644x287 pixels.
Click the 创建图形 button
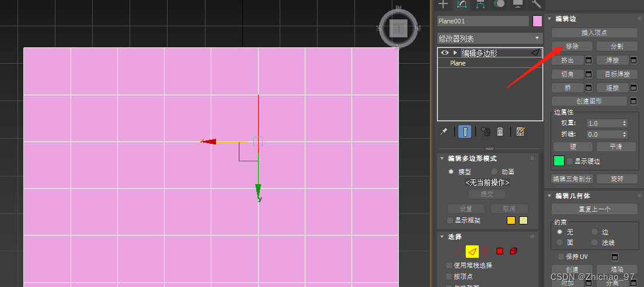click(x=589, y=101)
